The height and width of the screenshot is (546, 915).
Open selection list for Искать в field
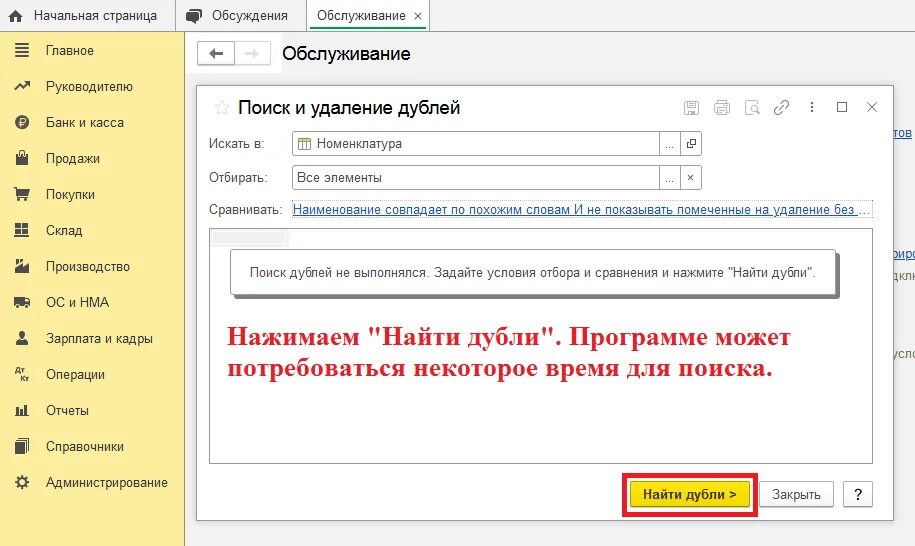[669, 144]
